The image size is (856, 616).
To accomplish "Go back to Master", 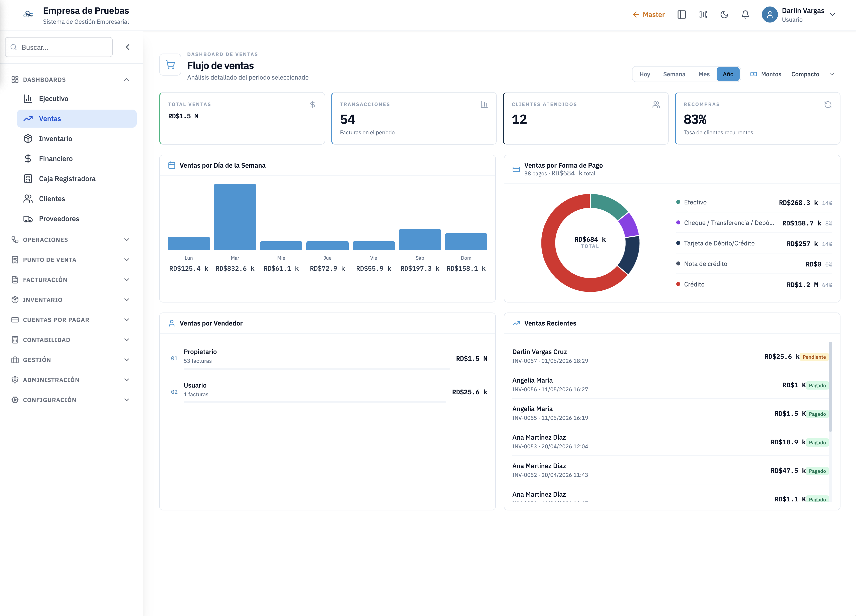I will click(649, 15).
